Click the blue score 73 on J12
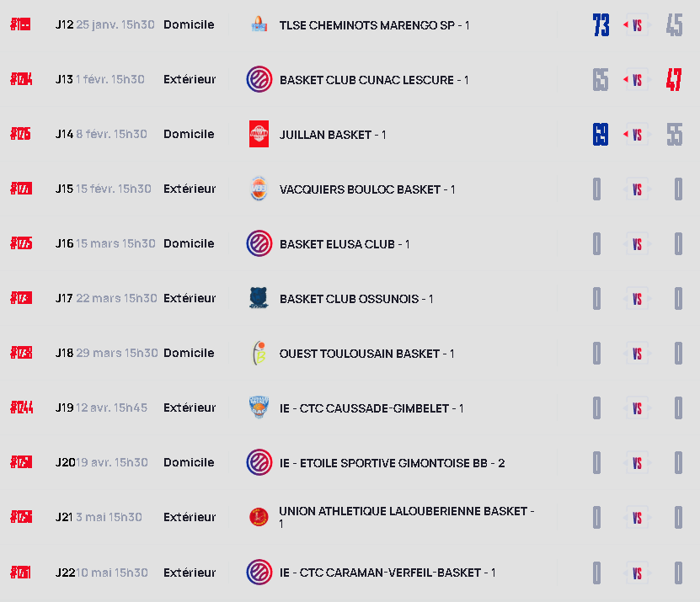Screen dimensions: 700x602 601,26
